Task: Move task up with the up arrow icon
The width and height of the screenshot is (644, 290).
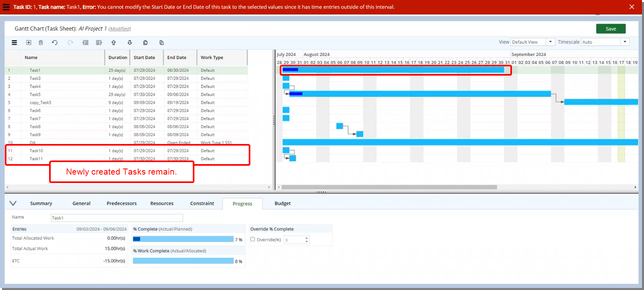Action: pos(114,43)
